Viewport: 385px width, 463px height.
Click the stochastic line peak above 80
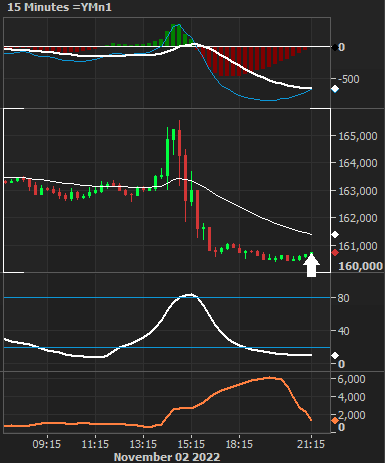coord(190,295)
